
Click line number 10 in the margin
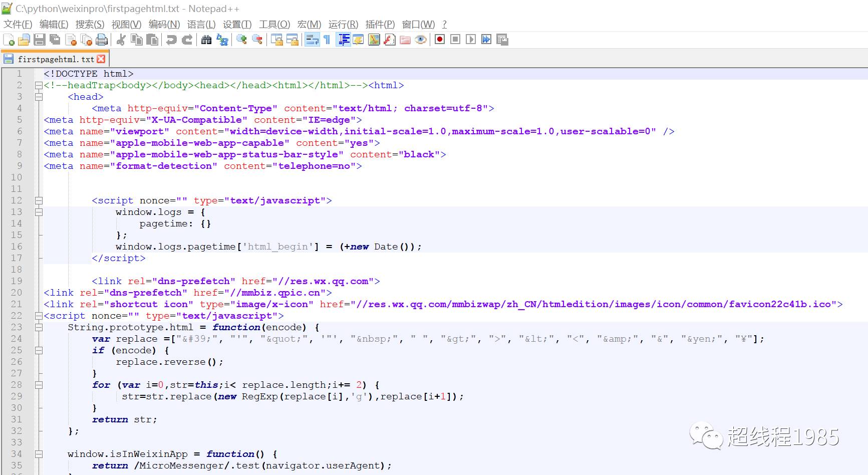click(17, 177)
